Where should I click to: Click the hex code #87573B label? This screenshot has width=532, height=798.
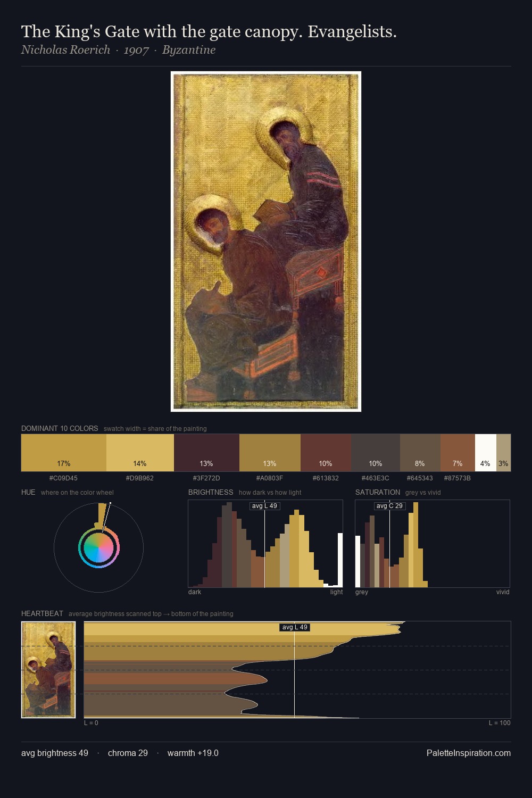458,478
